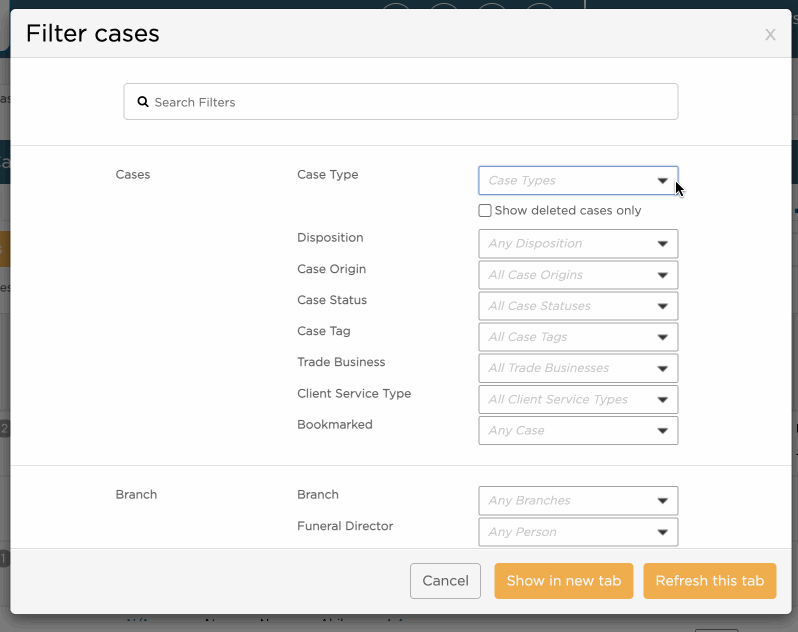Expand the All Case Origins dropdown

(578, 275)
